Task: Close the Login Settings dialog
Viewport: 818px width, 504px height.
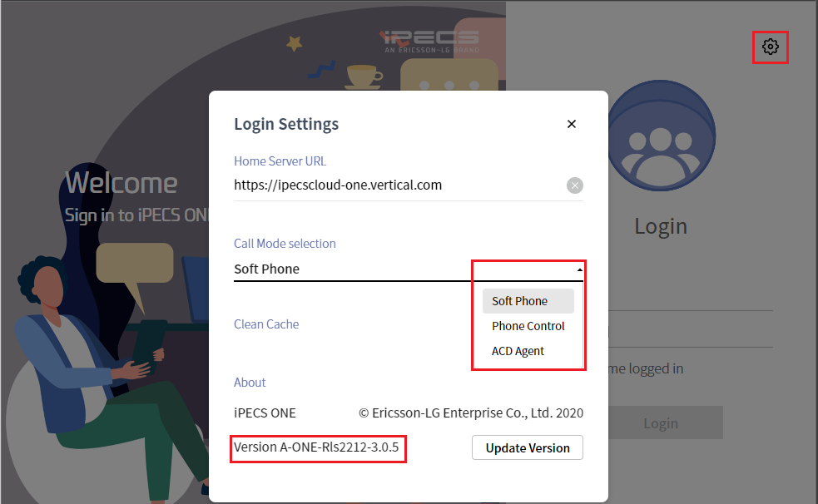Action: 571,124
